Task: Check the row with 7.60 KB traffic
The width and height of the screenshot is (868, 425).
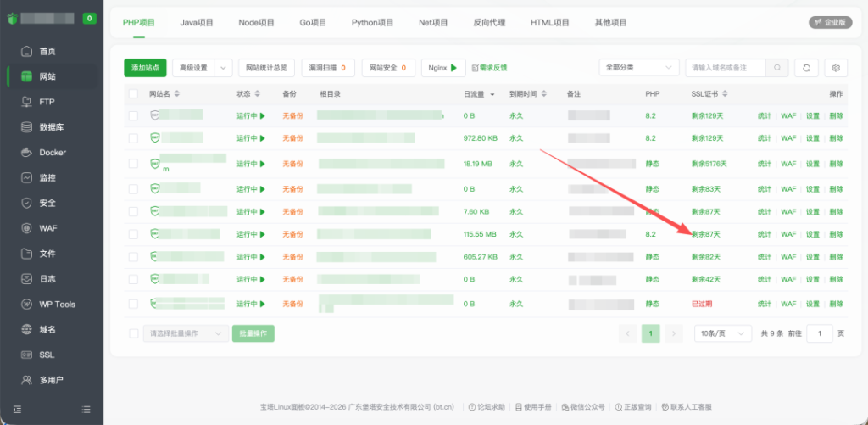Action: pyautogui.click(x=133, y=212)
